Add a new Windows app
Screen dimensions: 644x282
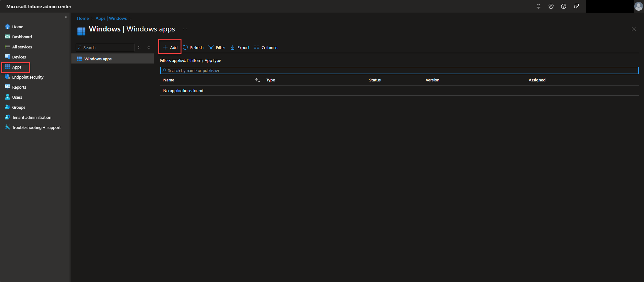170,47
